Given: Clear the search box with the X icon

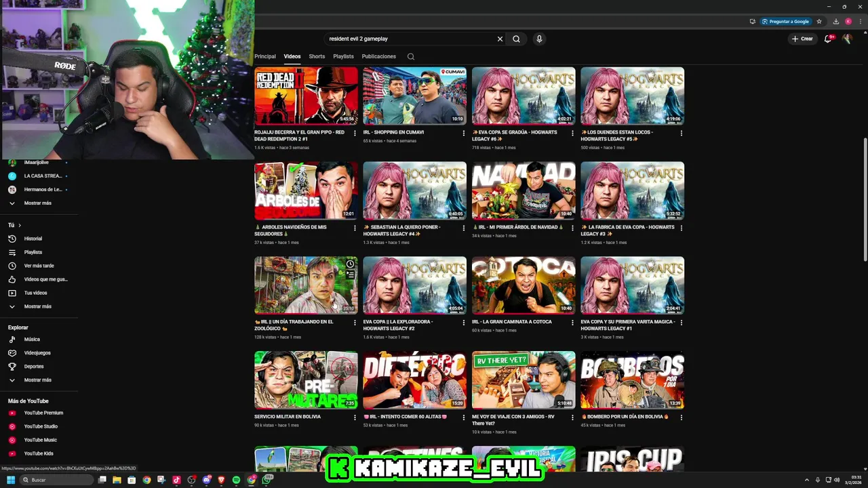Looking at the screenshot, I should (x=500, y=39).
